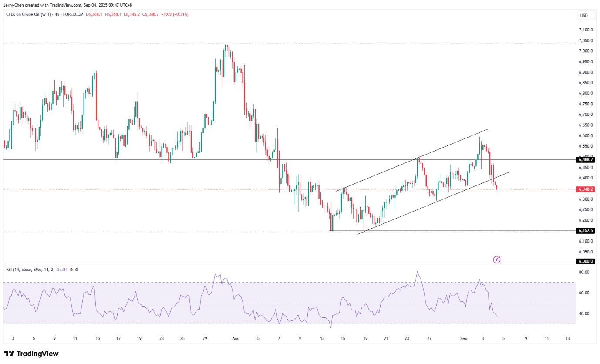Click the Aug label on time axis
The width and height of the screenshot is (600, 364).
236,338
